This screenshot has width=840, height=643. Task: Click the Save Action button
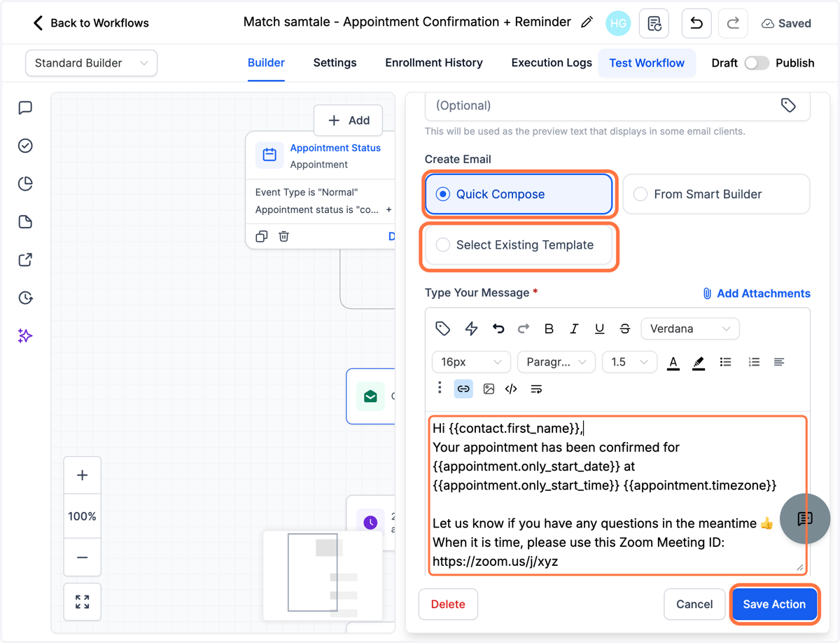(x=774, y=604)
